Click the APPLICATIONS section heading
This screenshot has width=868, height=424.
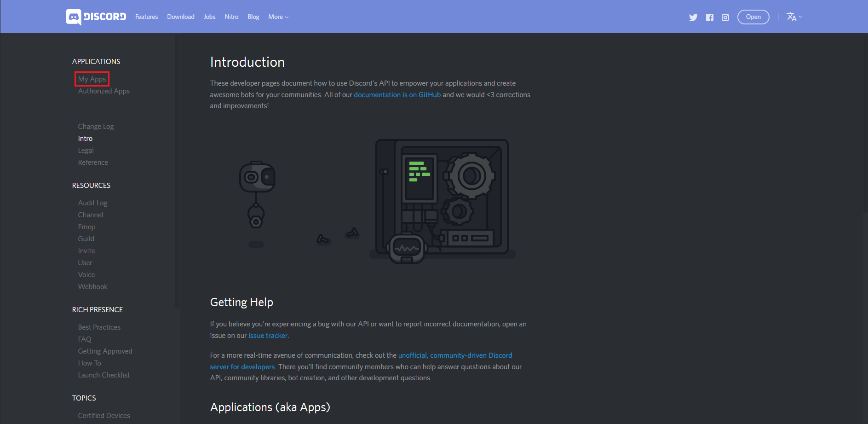pyautogui.click(x=96, y=62)
